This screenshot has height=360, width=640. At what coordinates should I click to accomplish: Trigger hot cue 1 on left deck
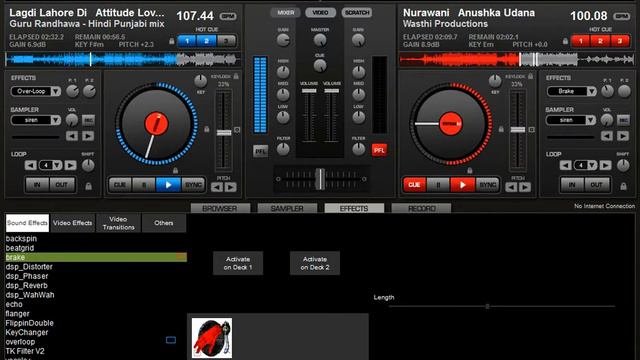pyautogui.click(x=187, y=41)
